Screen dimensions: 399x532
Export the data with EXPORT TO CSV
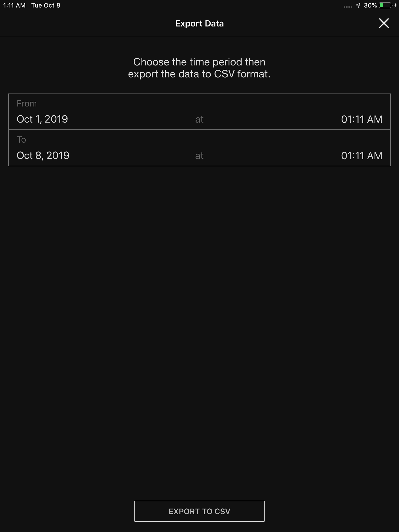click(x=199, y=511)
